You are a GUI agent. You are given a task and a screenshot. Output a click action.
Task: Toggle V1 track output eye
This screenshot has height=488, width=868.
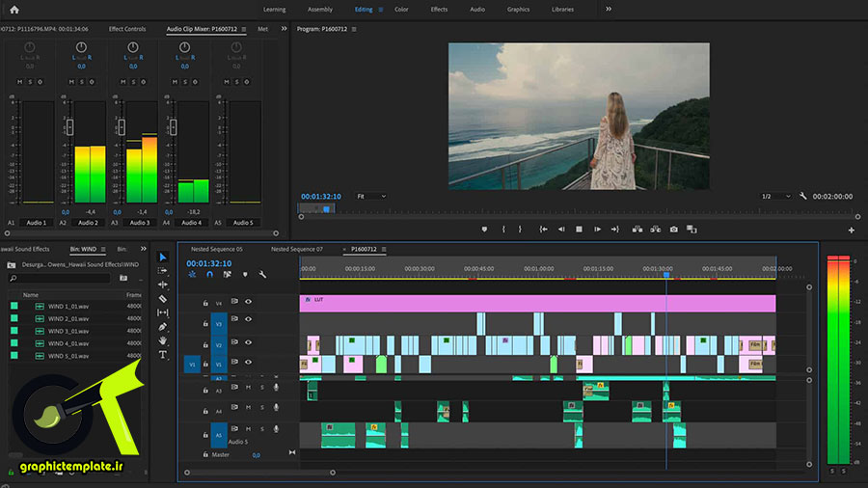pos(248,362)
